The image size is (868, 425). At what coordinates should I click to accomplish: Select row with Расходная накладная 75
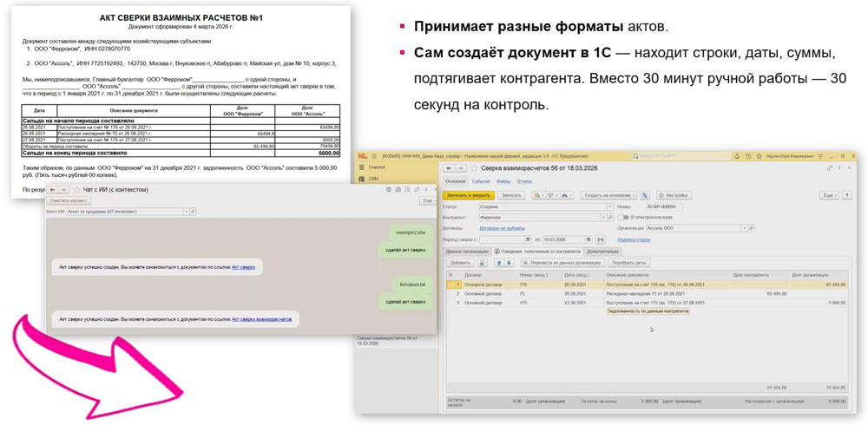[648, 294]
